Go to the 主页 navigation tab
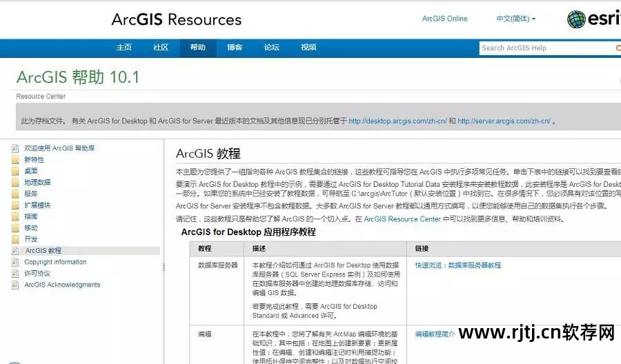621x364 pixels. click(x=124, y=48)
